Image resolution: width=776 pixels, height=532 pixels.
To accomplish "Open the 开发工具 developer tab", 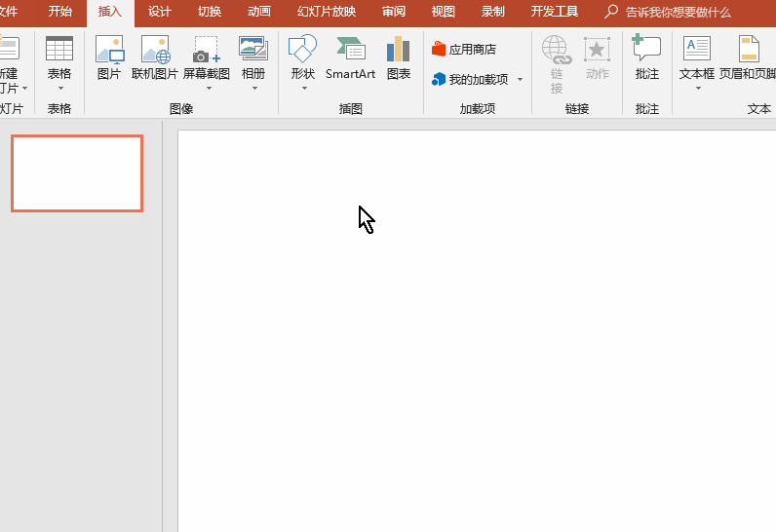I will 555,12.
